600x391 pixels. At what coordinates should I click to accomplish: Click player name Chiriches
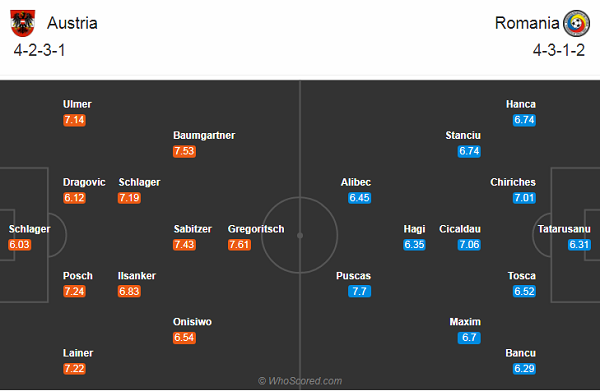coord(513,182)
